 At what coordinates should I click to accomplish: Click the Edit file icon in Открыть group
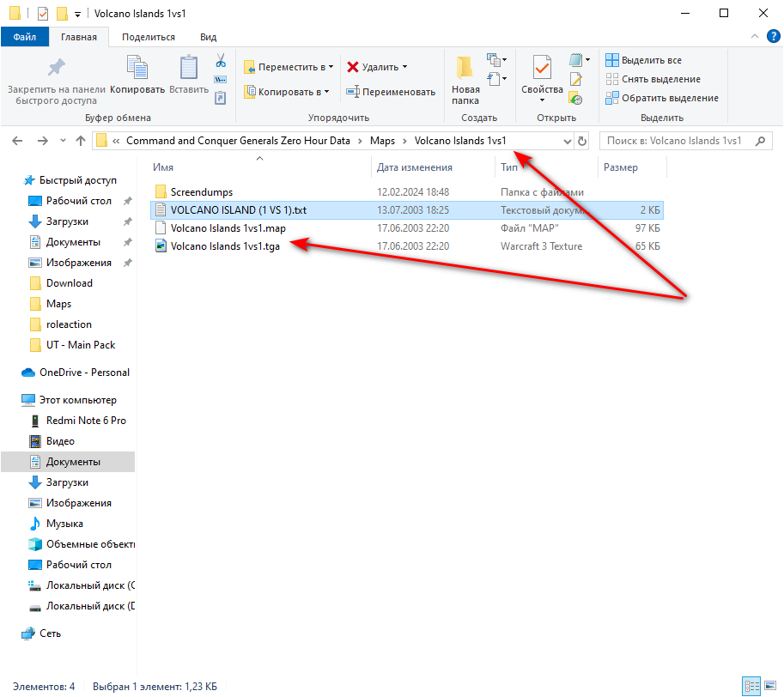(x=575, y=80)
